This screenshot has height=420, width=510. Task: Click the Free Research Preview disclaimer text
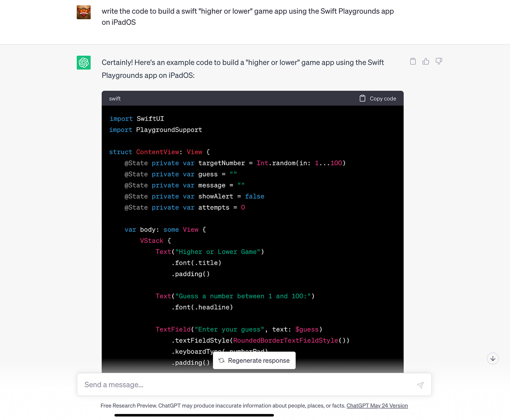223,406
